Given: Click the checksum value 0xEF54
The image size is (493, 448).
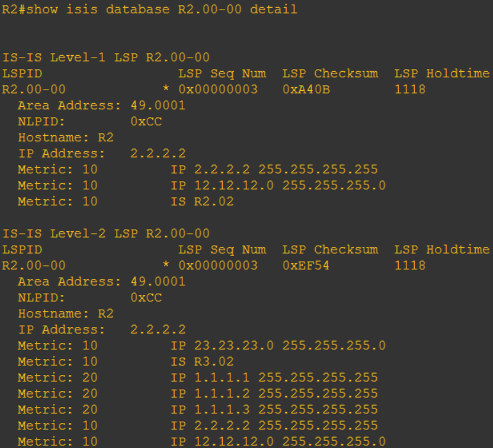Looking at the screenshot, I should (x=306, y=266).
